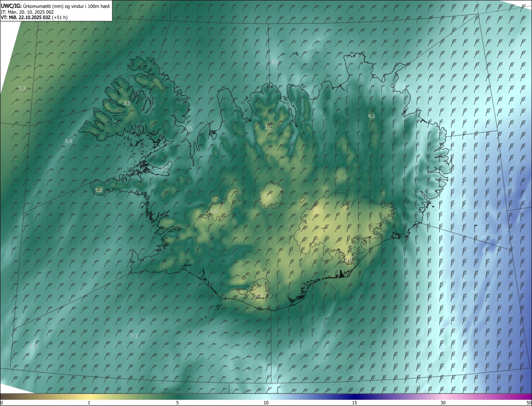
Task: Click the 7.3 value south of Iceland
Action: tap(134, 336)
